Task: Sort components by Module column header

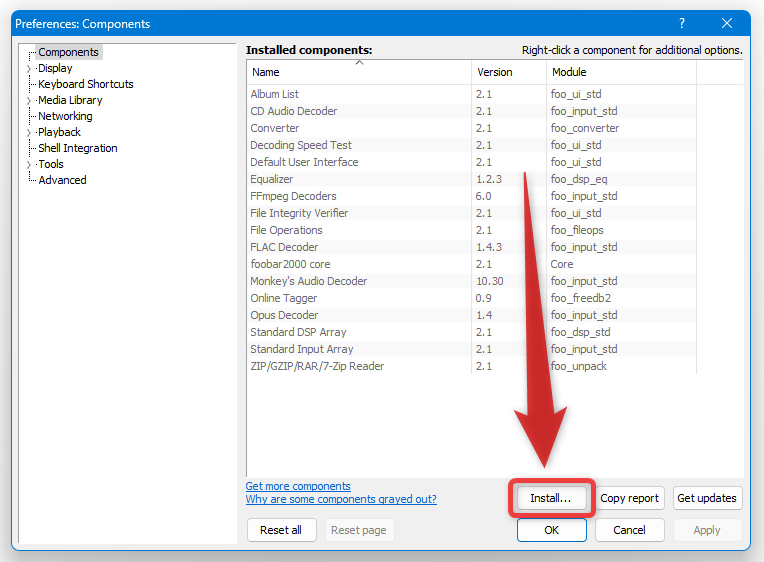Action: (621, 72)
